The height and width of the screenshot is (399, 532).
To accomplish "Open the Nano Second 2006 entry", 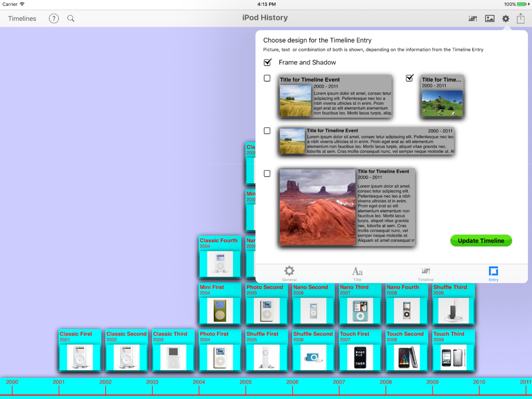I will coord(313,303).
